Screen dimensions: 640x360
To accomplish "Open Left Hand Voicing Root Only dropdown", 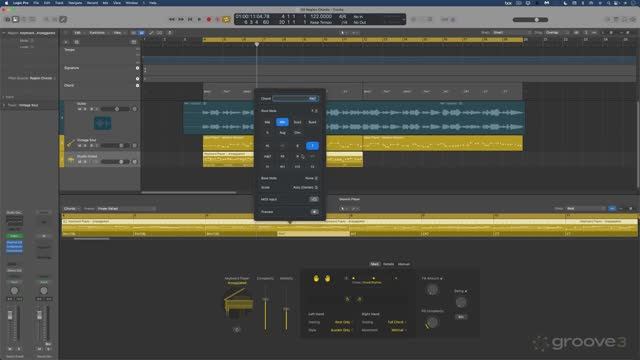I will point(343,322).
